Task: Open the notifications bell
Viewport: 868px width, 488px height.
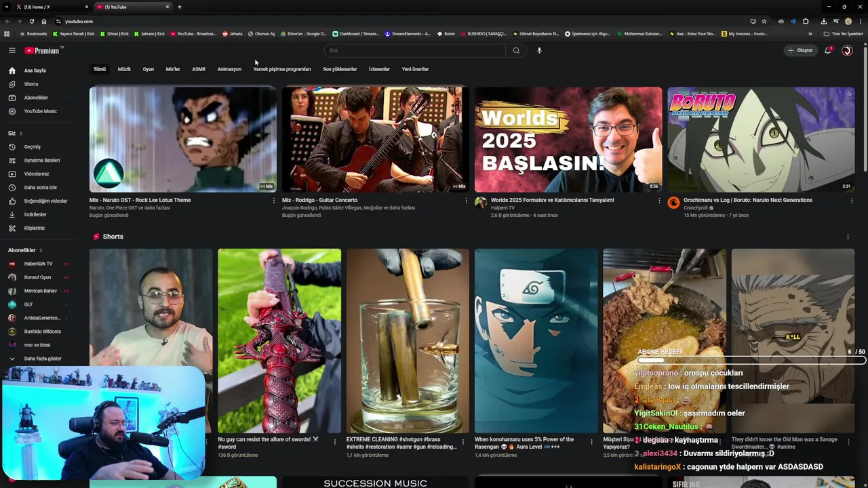Action: point(828,50)
